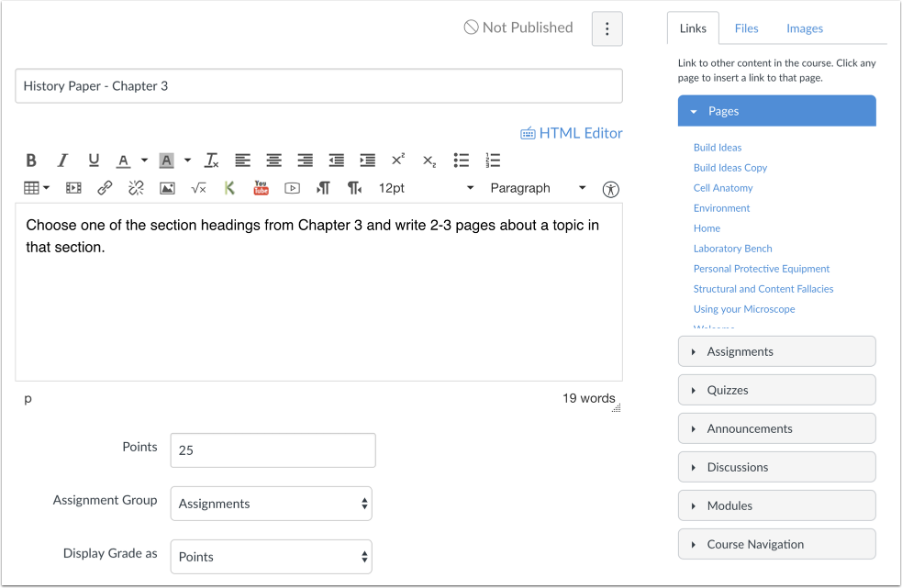Viewport: 902px width, 588px height.
Task: Open the text color dropdown arrow
Action: coord(144,161)
